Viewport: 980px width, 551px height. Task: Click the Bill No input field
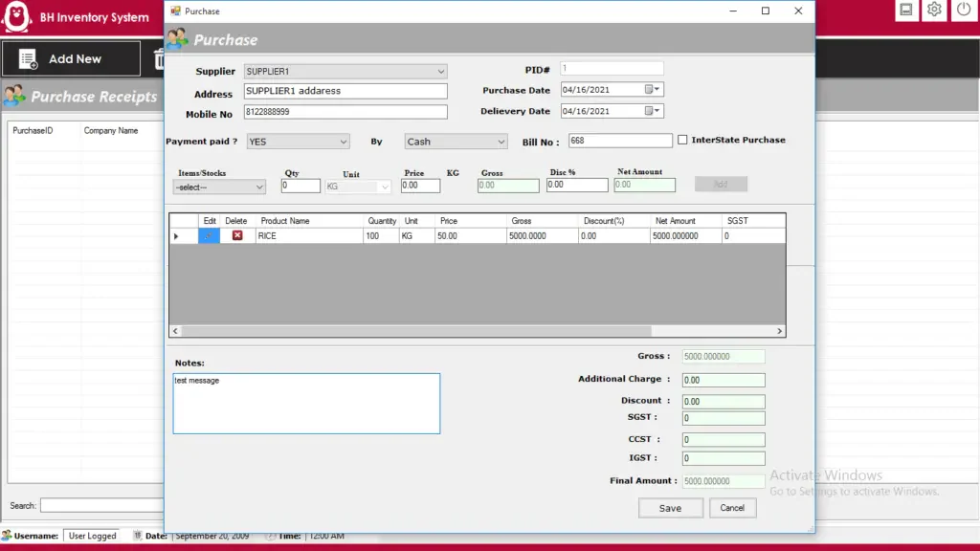pyautogui.click(x=620, y=141)
